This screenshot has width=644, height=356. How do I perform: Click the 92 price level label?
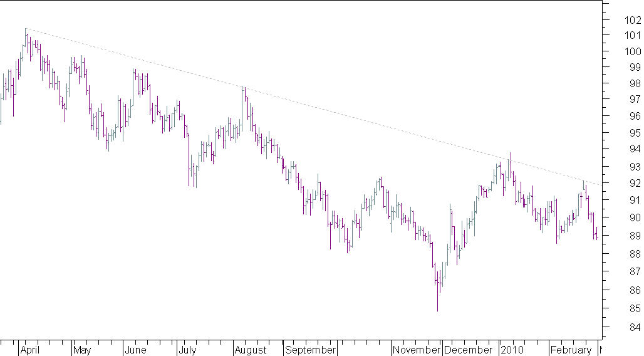635,182
